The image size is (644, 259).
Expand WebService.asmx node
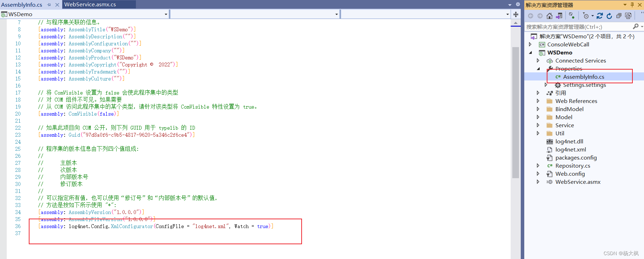pyautogui.click(x=538, y=182)
